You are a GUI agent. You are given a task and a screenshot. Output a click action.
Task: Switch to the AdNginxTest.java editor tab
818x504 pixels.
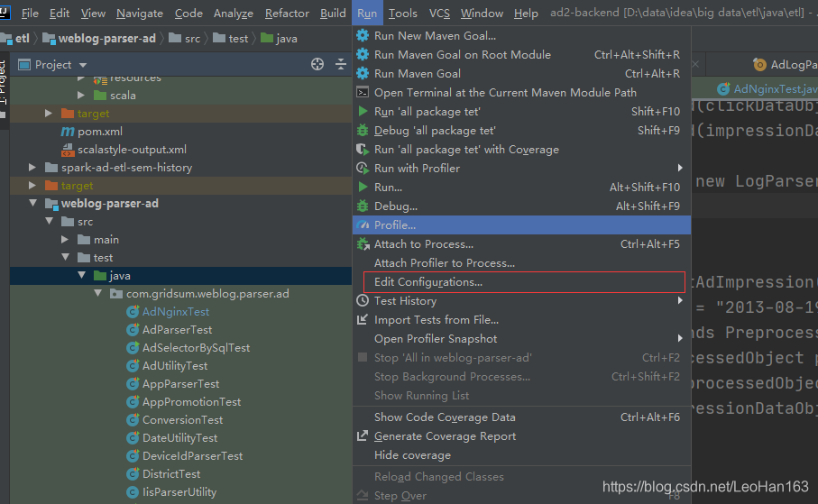click(767, 88)
